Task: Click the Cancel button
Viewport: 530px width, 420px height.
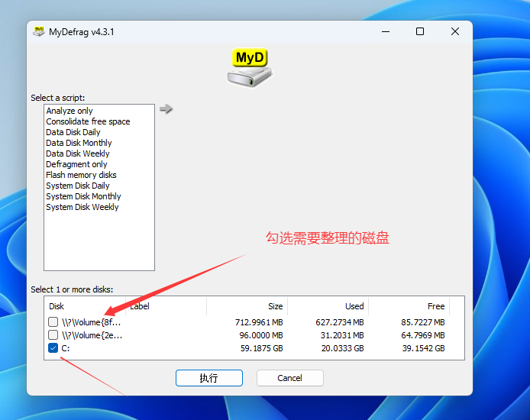Action: (289, 378)
